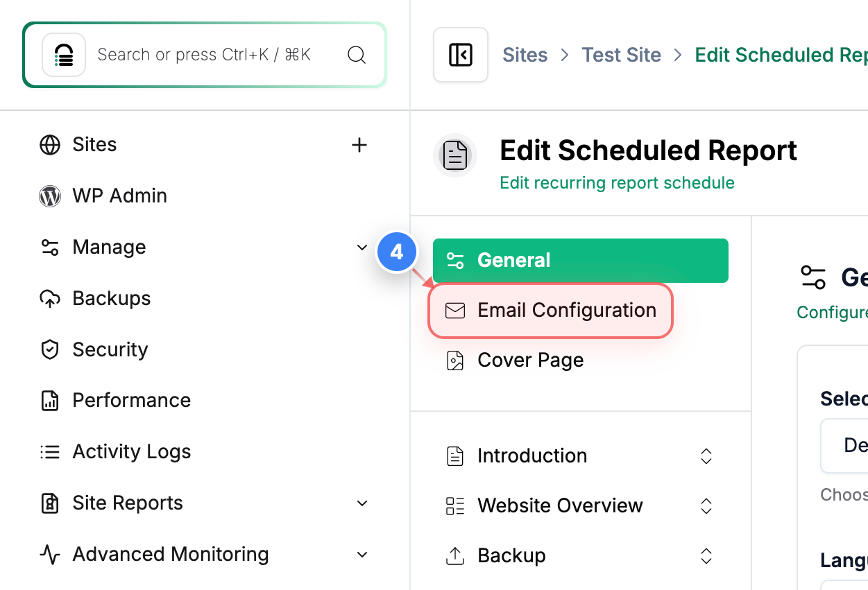
Task: Expand the Website Overview section
Action: (x=706, y=506)
